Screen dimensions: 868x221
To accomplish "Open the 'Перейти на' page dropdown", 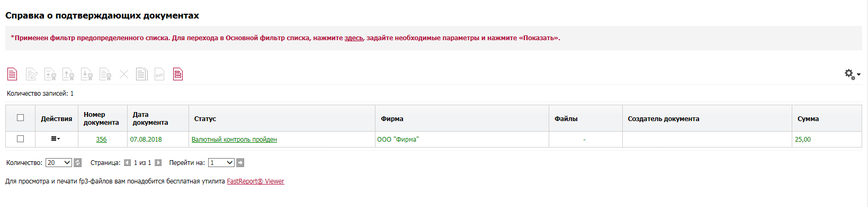I will click(221, 163).
